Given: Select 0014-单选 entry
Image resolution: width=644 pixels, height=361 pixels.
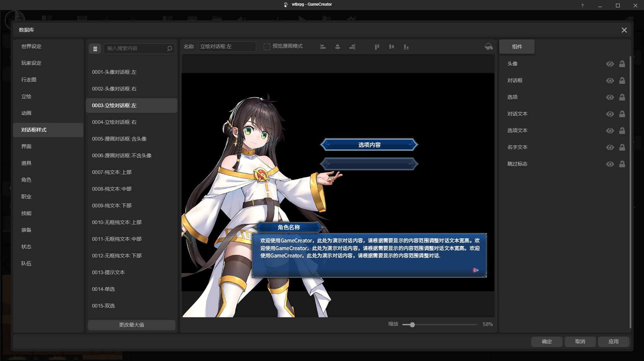Looking at the screenshot, I should [x=131, y=289].
